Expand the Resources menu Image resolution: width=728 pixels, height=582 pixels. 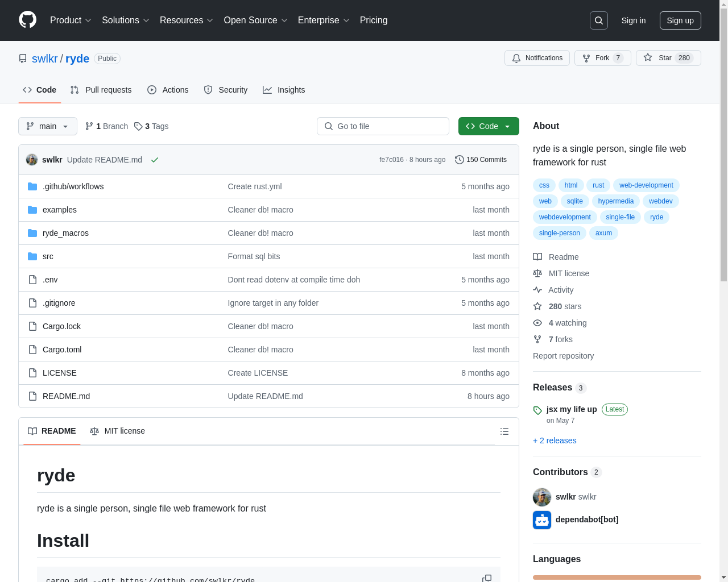click(x=187, y=20)
